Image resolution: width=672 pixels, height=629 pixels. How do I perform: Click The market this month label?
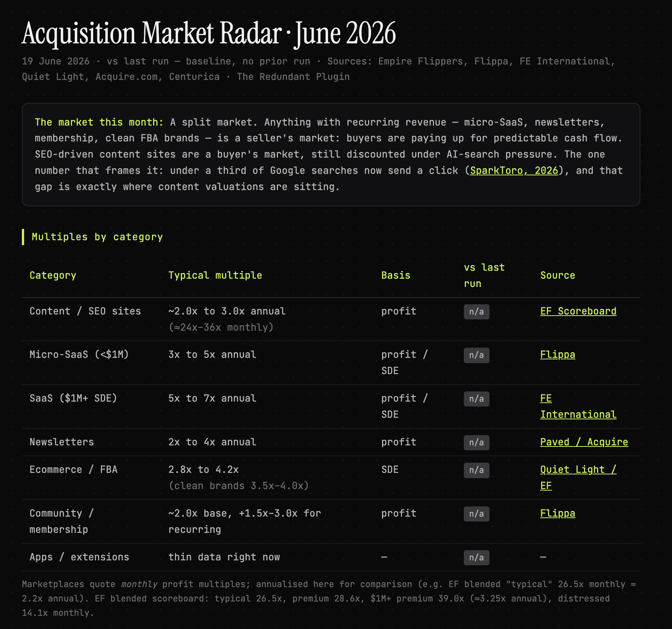[99, 122]
